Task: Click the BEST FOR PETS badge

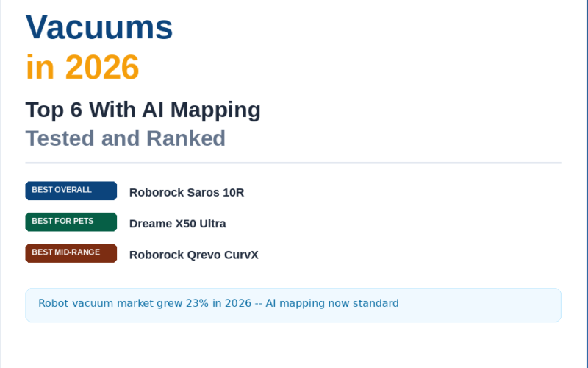Action: coord(71,222)
